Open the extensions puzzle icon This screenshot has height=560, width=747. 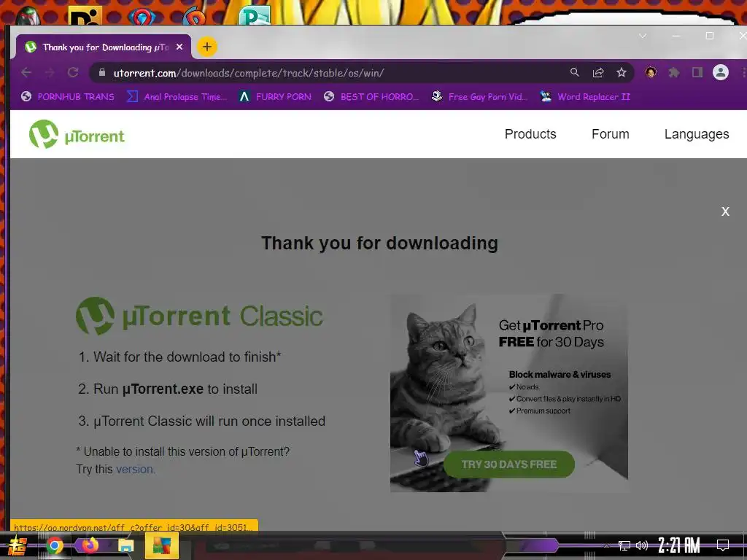673,72
